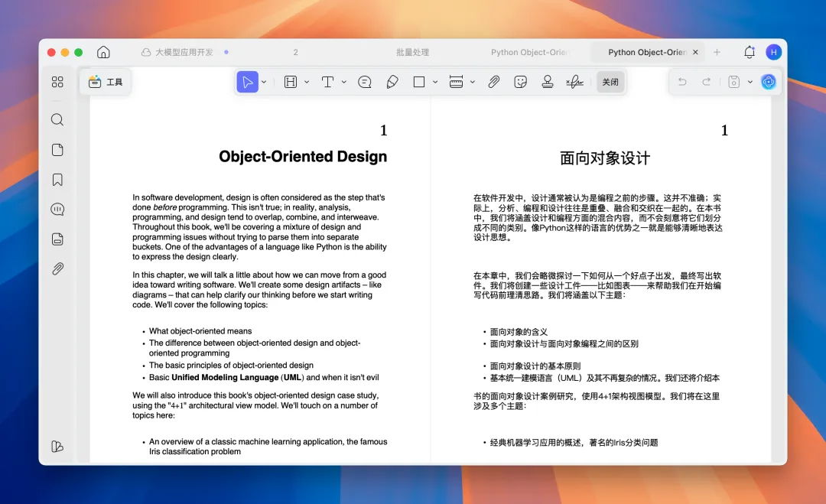Select the highlight text tool
826x504 pixels.
coord(291,82)
